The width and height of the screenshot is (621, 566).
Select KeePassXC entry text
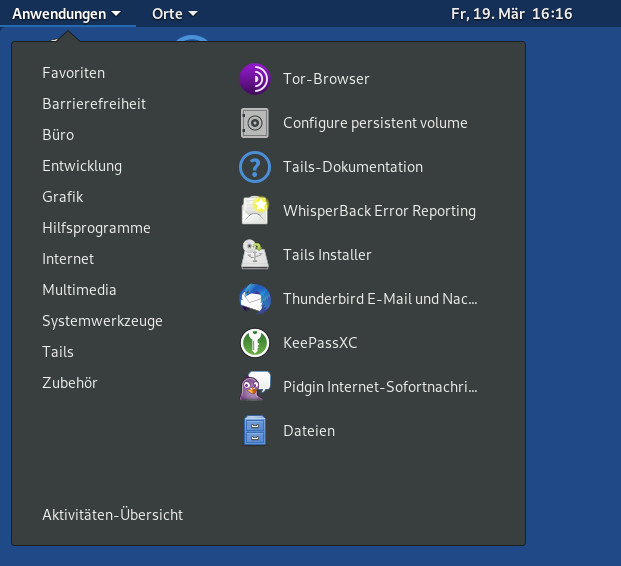[x=320, y=343]
